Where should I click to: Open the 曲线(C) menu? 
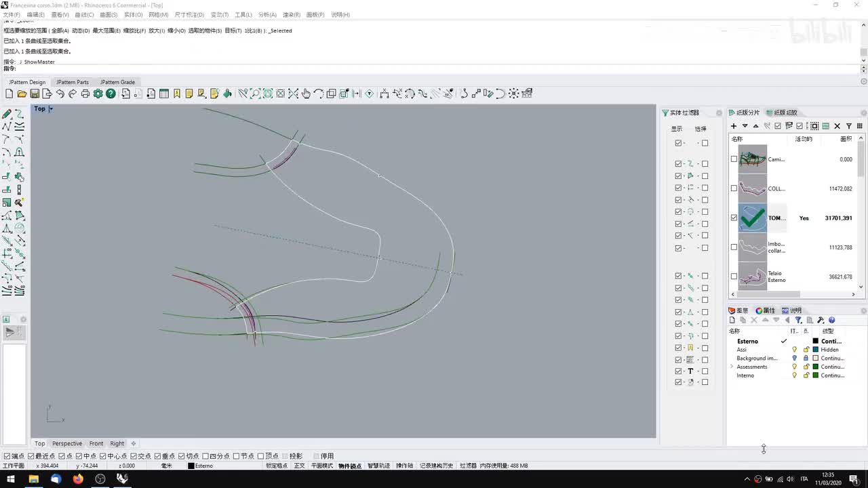(84, 14)
